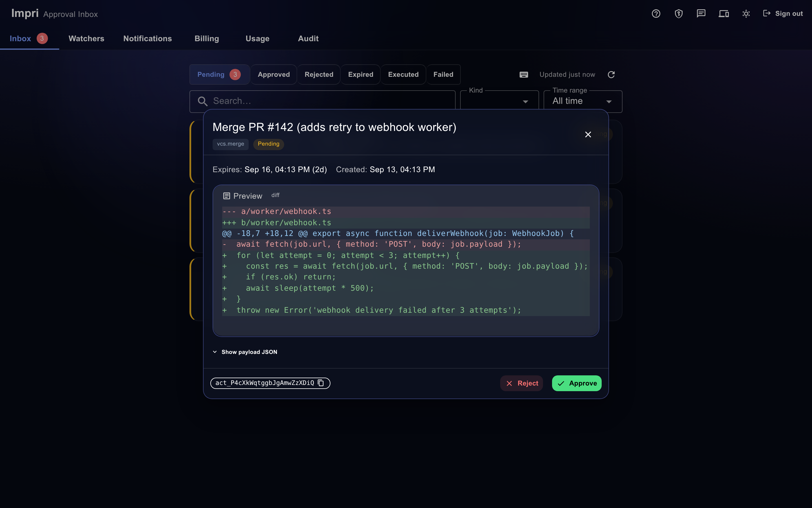Copy the action ID to clipboard

(321, 383)
